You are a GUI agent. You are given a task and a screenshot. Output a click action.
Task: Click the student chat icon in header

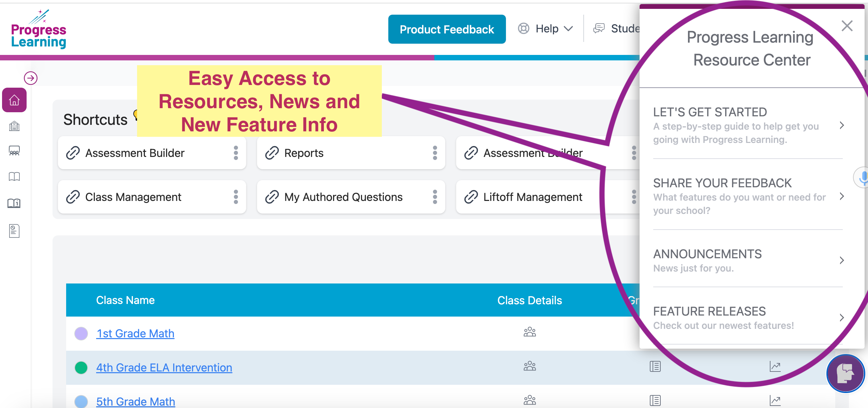tap(599, 28)
